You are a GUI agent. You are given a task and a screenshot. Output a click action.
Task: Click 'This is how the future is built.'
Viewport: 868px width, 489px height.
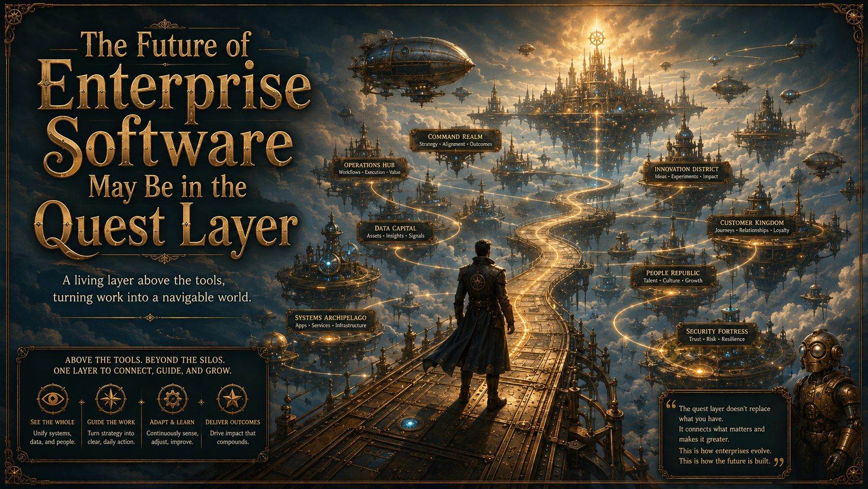[x=725, y=461]
